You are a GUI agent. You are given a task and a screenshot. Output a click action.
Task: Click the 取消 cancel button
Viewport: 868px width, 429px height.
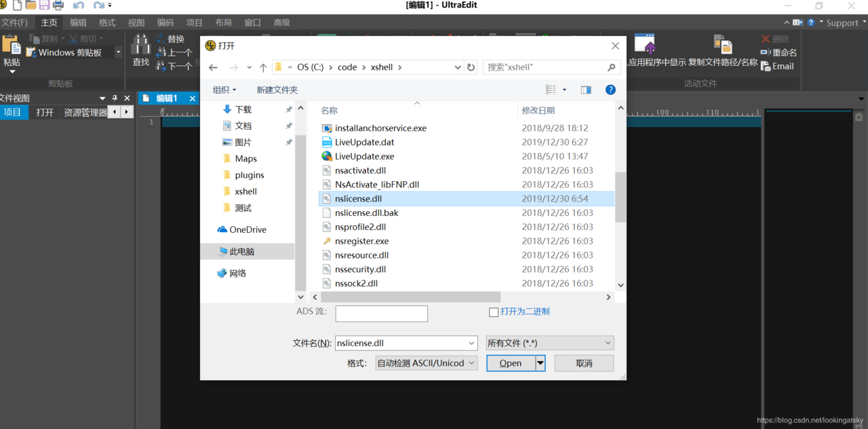coord(584,363)
